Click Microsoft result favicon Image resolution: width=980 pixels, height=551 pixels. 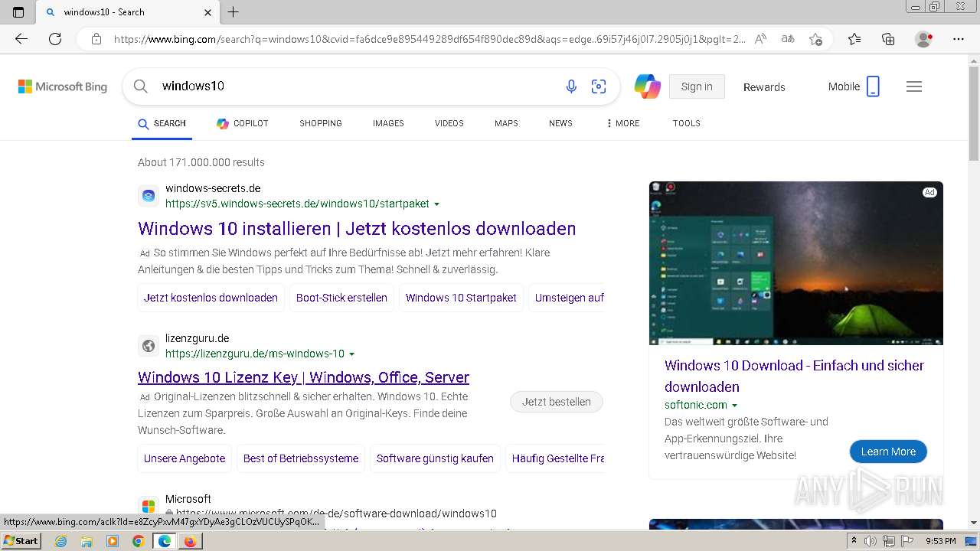click(x=149, y=507)
